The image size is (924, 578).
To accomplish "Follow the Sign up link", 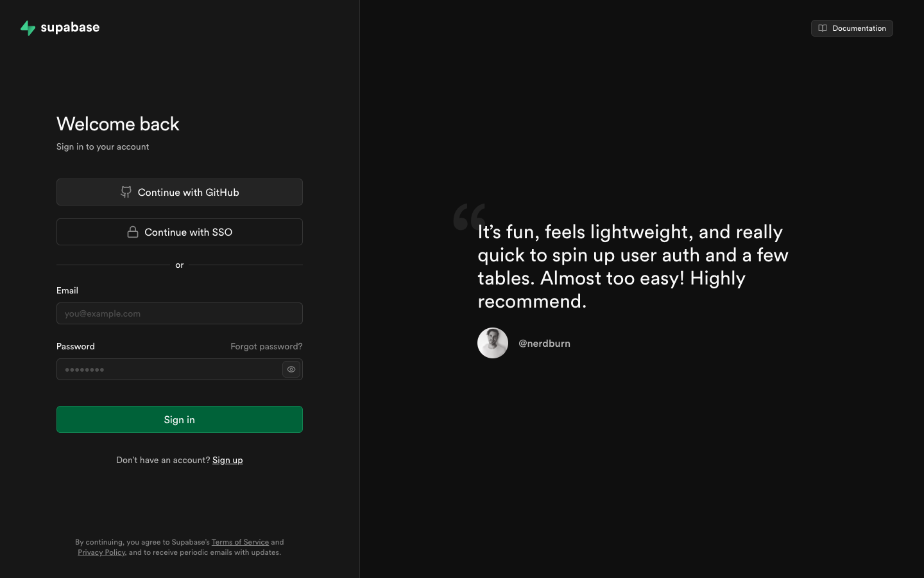I will click(x=227, y=460).
